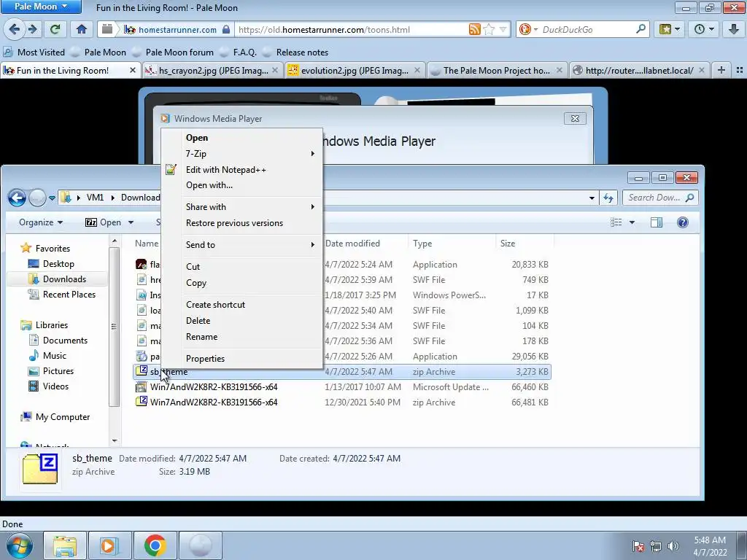
Task: Open Release notes bookmark
Action: tap(296, 52)
